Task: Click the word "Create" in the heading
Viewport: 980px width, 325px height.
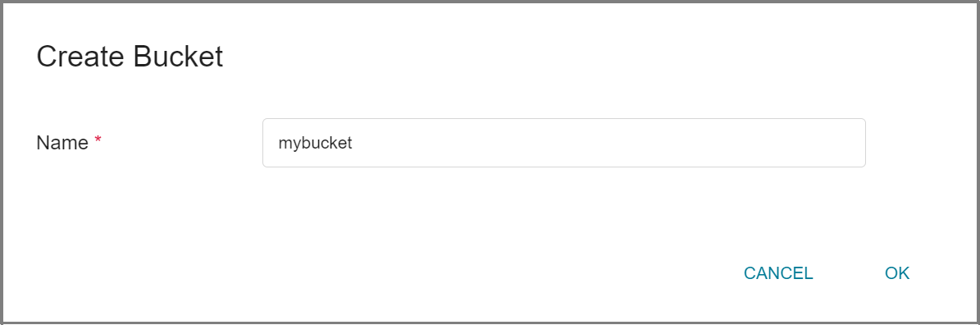Action: point(80,57)
